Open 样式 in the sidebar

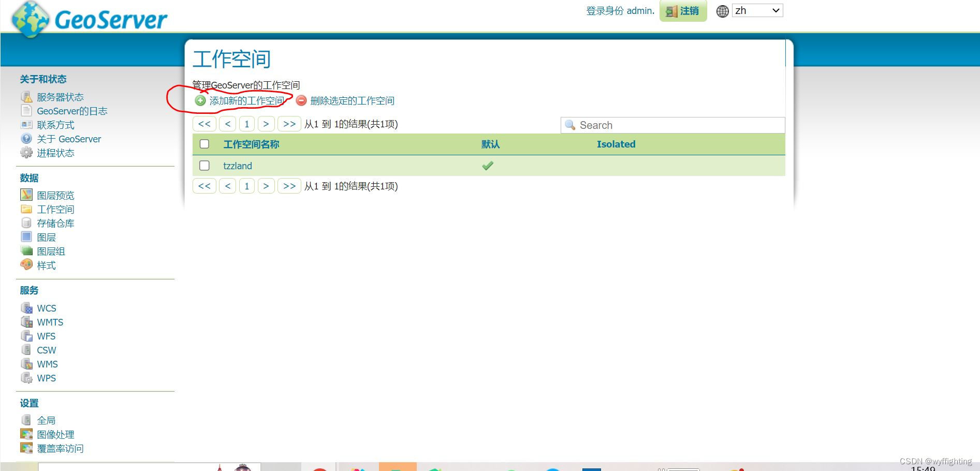pos(46,265)
